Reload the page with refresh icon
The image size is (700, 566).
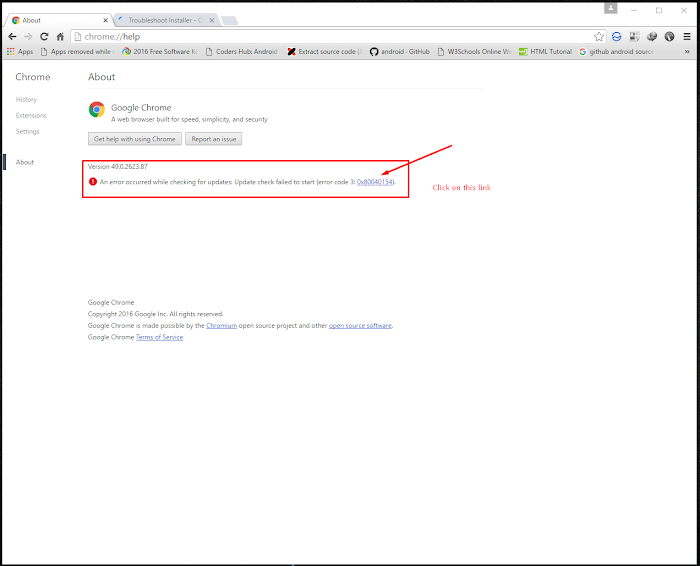pyautogui.click(x=44, y=37)
